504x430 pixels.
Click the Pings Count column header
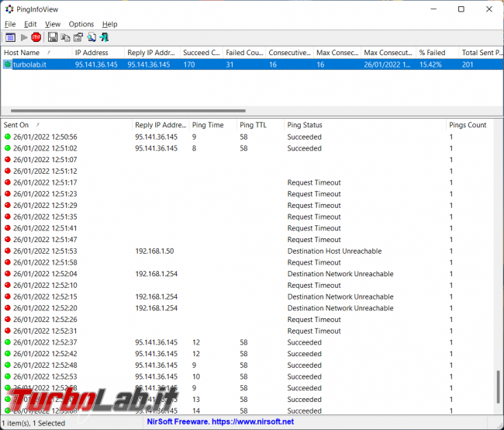(470, 125)
